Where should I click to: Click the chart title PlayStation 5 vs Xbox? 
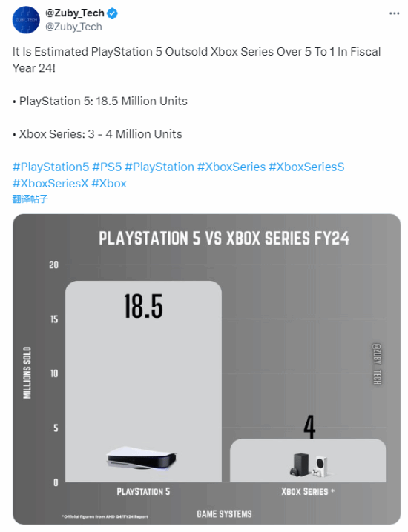(224, 238)
